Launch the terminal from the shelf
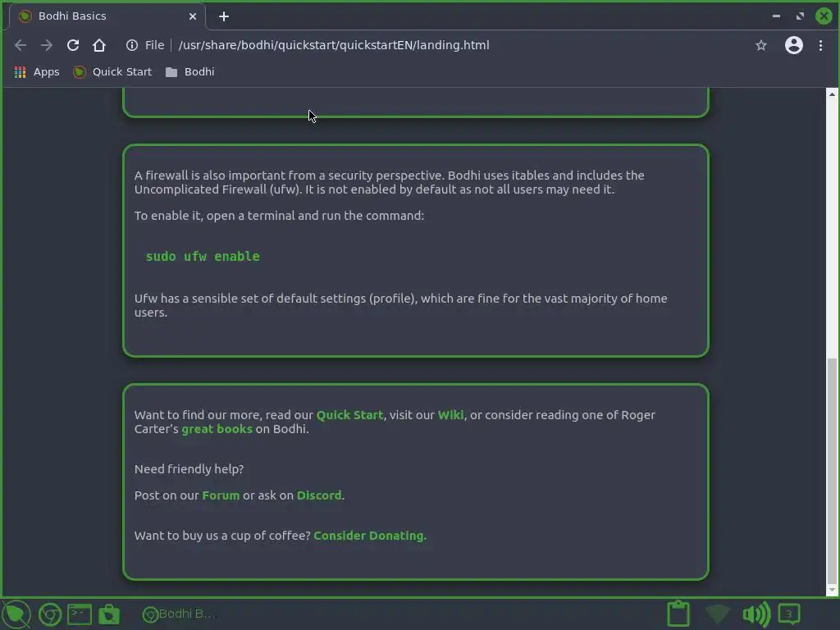840x630 pixels. (x=80, y=614)
